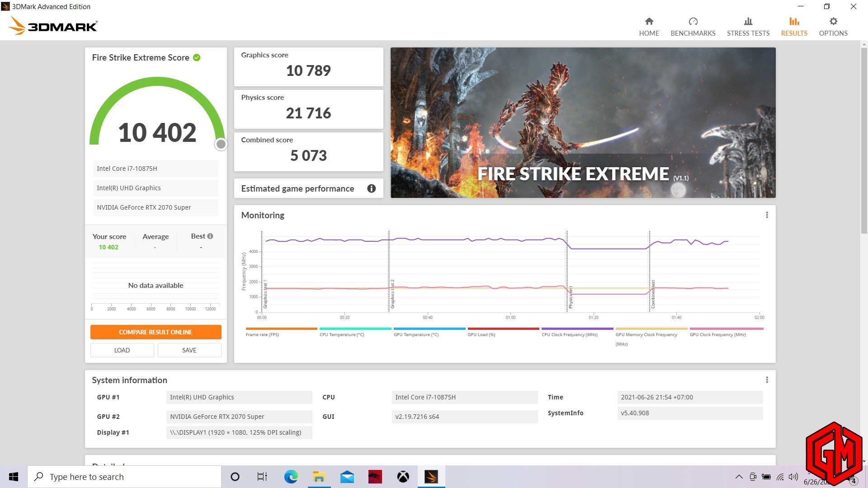Open the red dragon app on taskbar
868x488 pixels.
(x=375, y=477)
